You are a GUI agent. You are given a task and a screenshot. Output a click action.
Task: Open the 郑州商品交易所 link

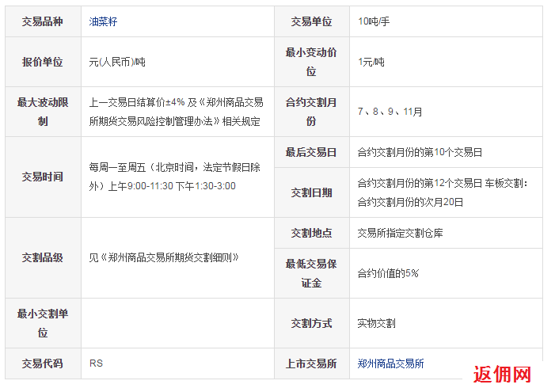tap(390, 363)
